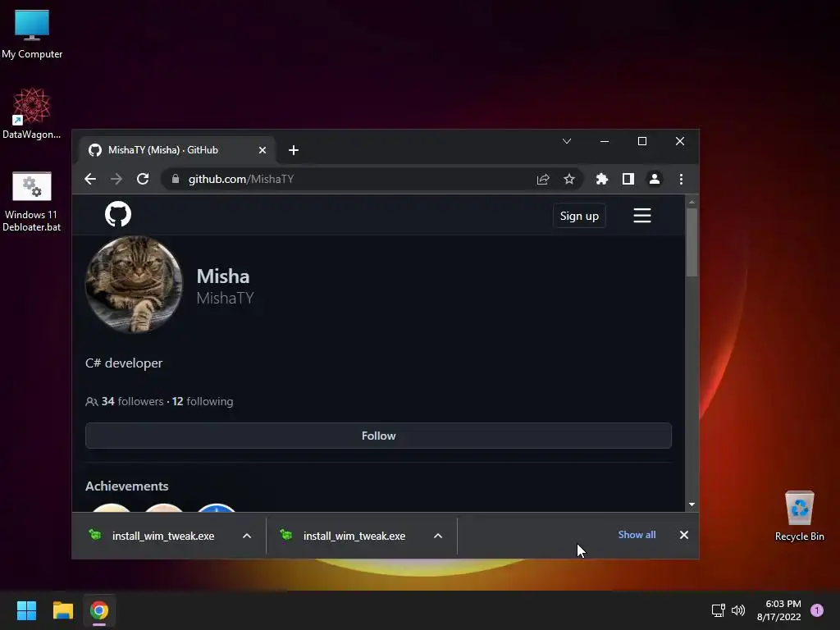Screen dimensions: 840x630
Task: Bookmark this tab with the star icon
Action: pyautogui.click(x=569, y=179)
